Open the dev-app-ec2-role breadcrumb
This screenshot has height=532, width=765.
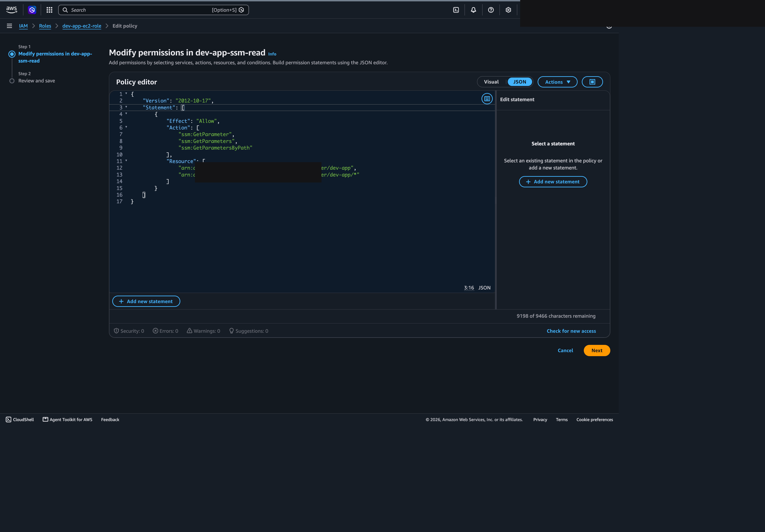[x=82, y=26]
